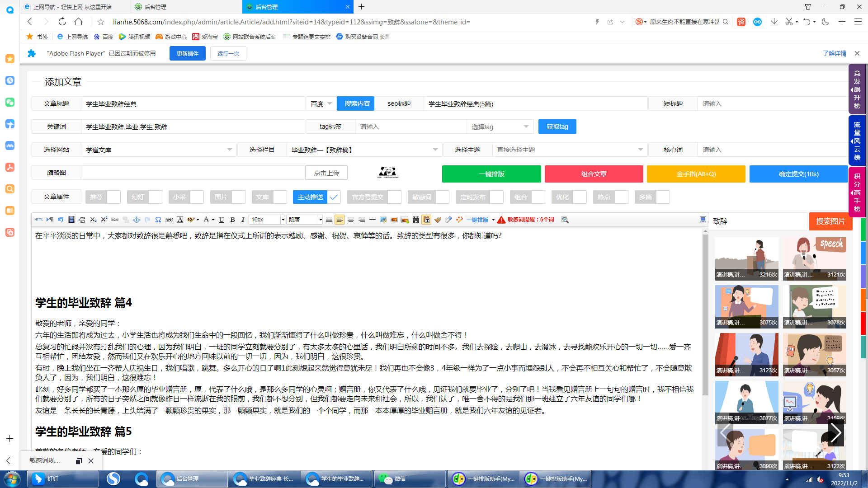Click the undo icon in editor toolbar
This screenshot has height=488, width=868.
point(60,220)
